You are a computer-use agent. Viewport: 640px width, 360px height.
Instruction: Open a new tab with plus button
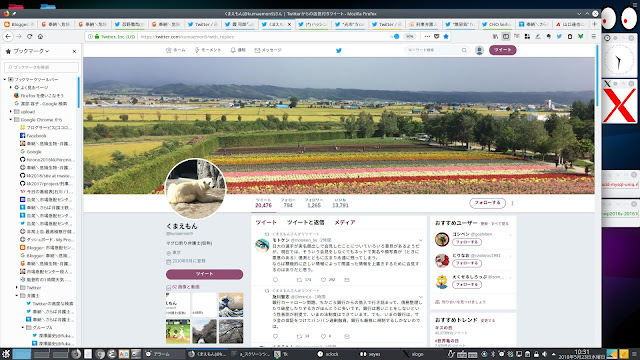pyautogui.click(x=594, y=24)
